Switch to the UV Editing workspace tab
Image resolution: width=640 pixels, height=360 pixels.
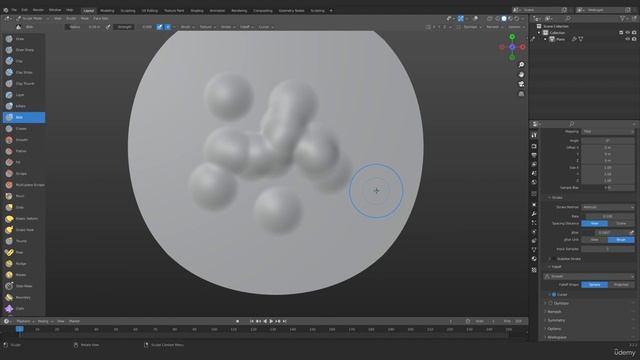[150, 11]
